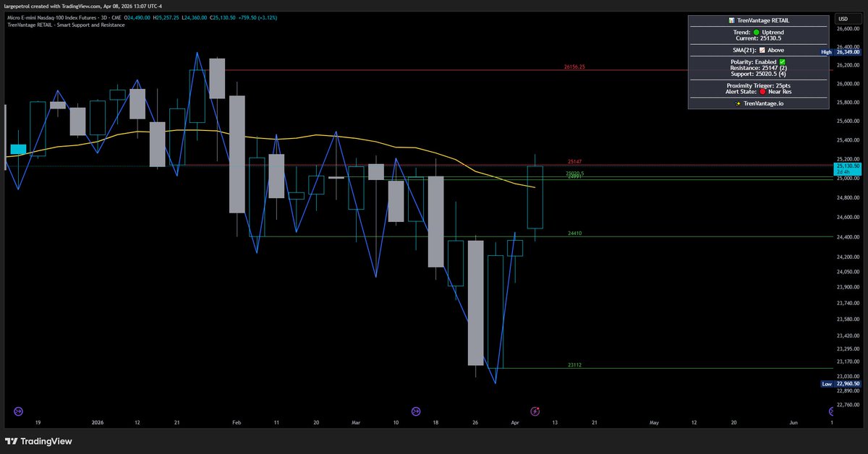Click the 'Apr' label on time axis
The image size is (868, 454).
pyautogui.click(x=514, y=421)
